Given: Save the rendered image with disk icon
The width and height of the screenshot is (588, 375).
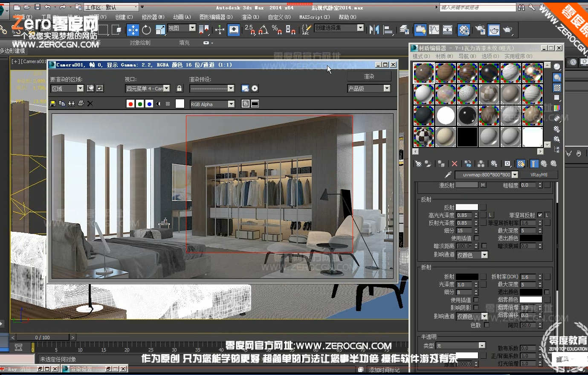Looking at the screenshot, I should pos(53,104).
